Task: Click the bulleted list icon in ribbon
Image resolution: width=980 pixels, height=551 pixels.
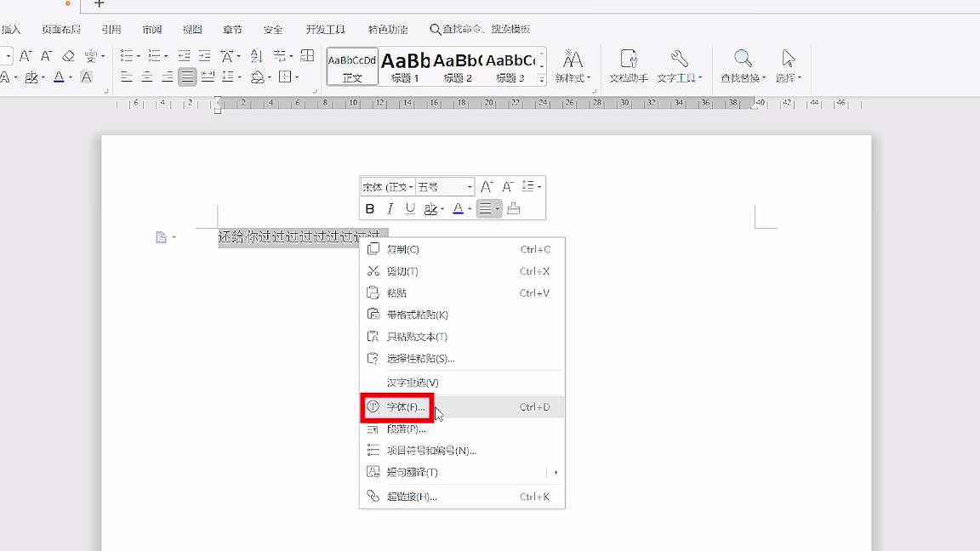Action: 127,55
